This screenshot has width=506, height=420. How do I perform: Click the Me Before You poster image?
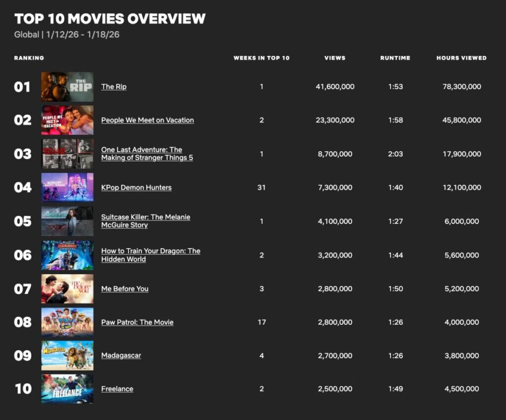pos(67,289)
